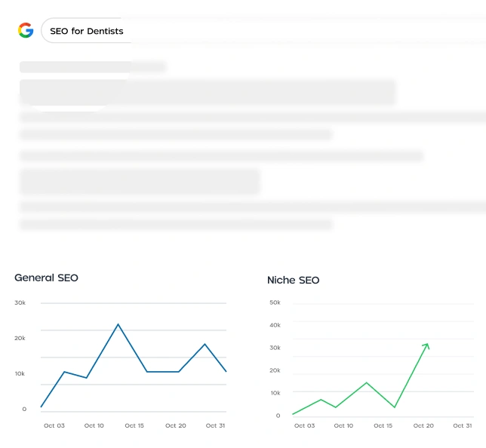Click the highest peak of the General SEO line

click(118, 324)
